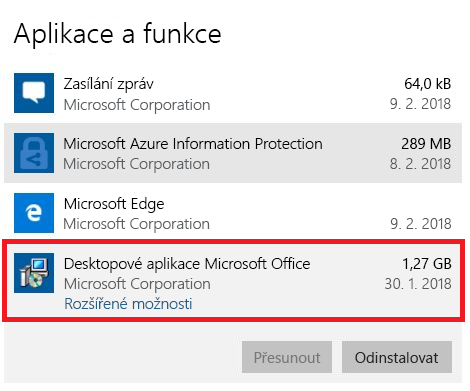Click Microsoft Edge's 9. 2. 2018 date
The width and height of the screenshot is (470, 391).
(x=421, y=224)
